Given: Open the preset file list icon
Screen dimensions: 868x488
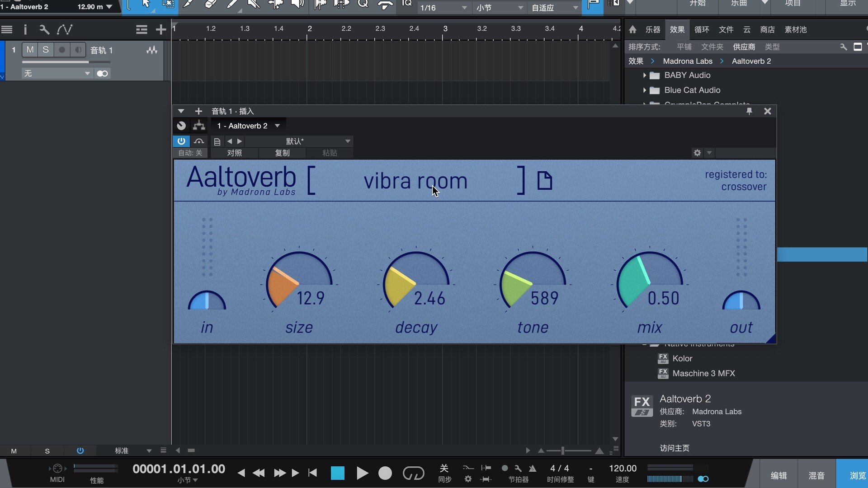Looking at the screenshot, I should click(217, 141).
